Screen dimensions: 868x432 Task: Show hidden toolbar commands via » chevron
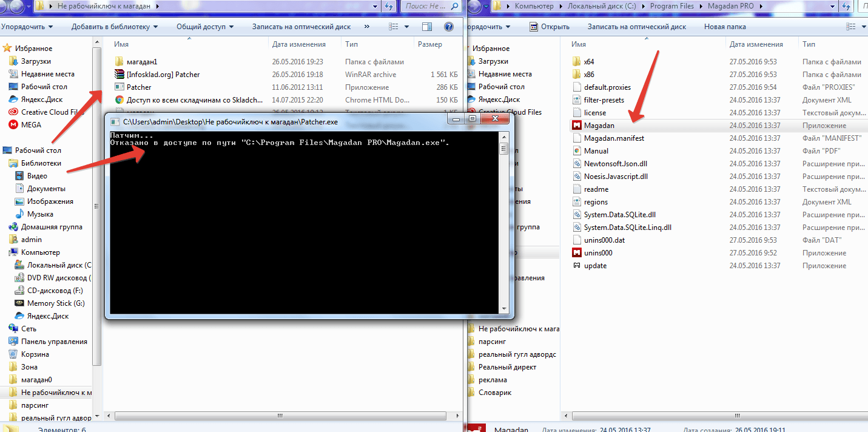click(x=366, y=27)
